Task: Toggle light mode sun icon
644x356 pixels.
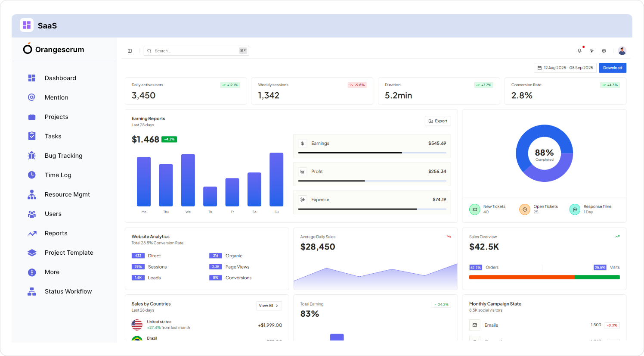Action: point(592,51)
